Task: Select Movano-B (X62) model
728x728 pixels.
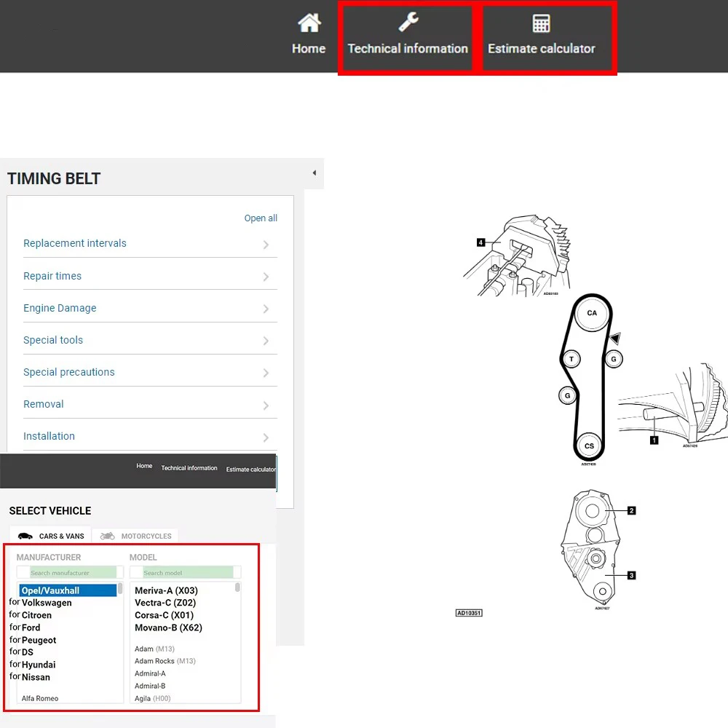Action: [169, 628]
